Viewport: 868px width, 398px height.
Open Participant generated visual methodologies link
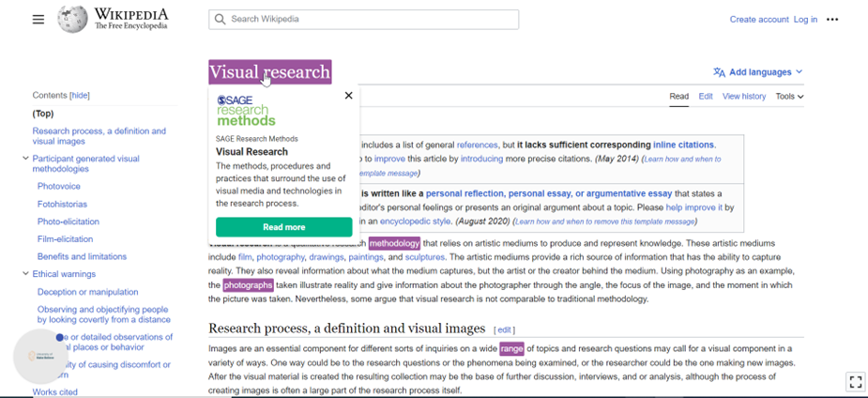pyautogui.click(x=85, y=164)
